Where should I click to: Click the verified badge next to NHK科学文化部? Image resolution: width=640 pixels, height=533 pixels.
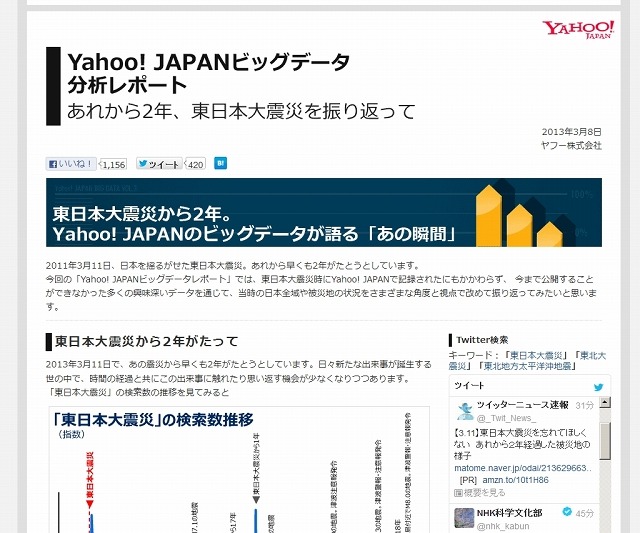567,512
